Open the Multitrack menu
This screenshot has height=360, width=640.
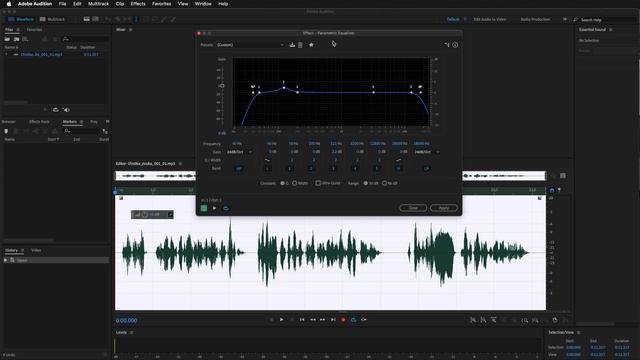98,4
